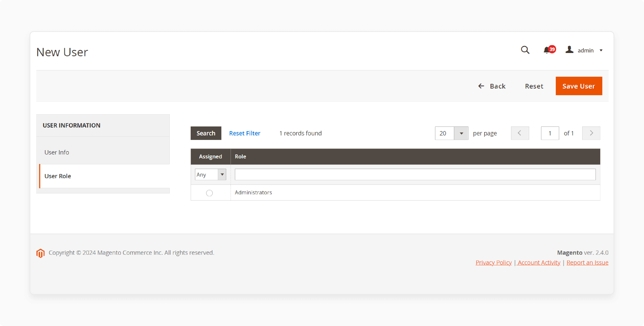Expand the admin account dropdown arrow
Screen dimensions: 644x326
pyautogui.click(x=601, y=50)
